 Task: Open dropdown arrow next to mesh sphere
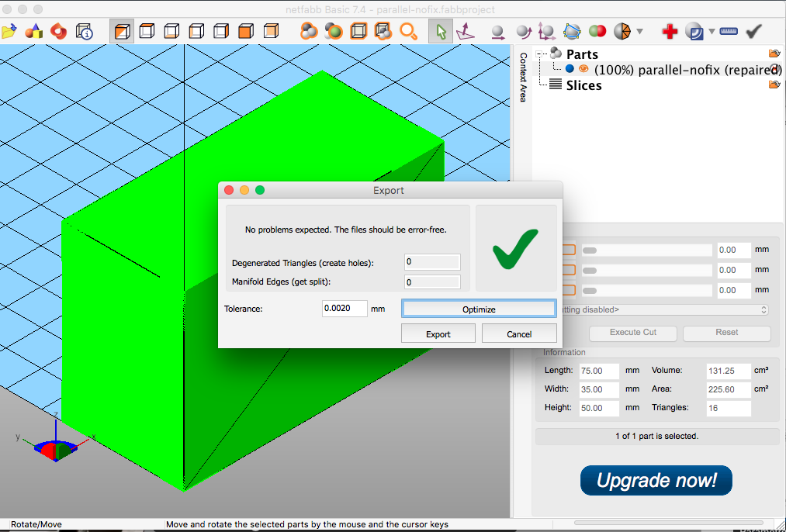coord(639,32)
